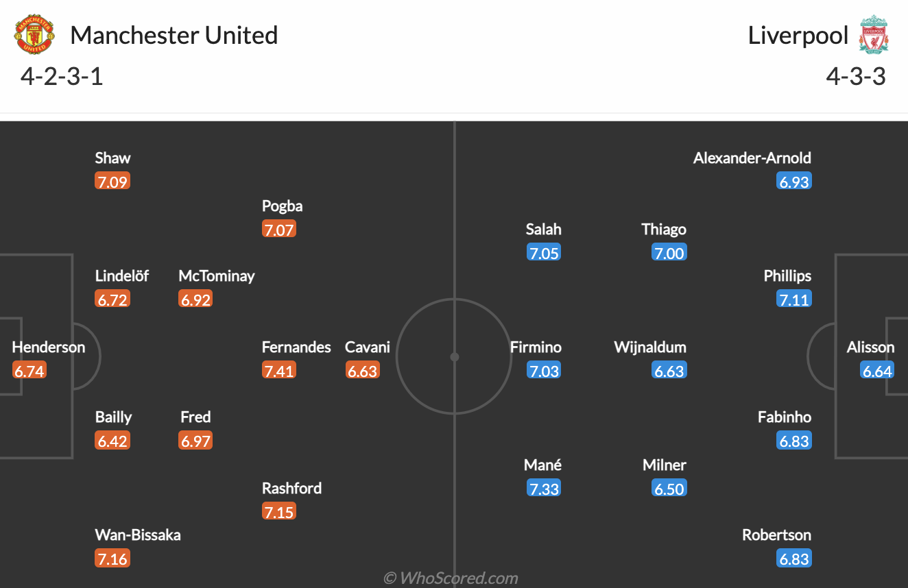Click Cavani's 6.63 rating badge
Image resolution: width=908 pixels, height=588 pixels.
362,371
